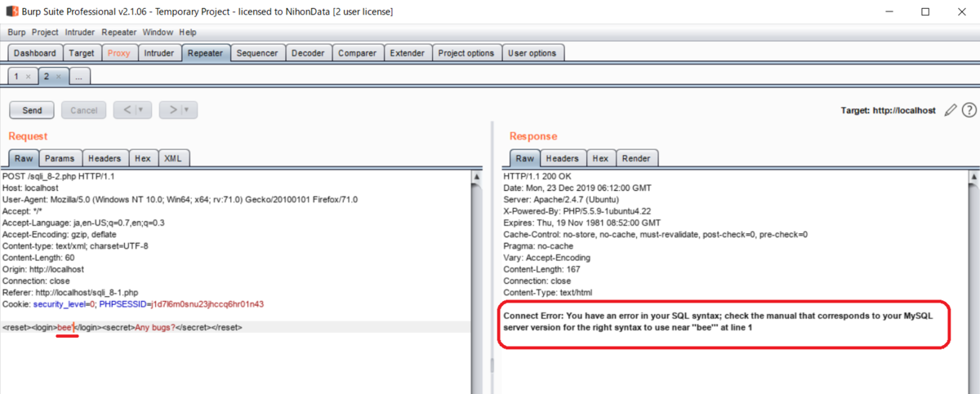Send the request with the Send button
The height and width of the screenshot is (394, 980).
click(x=32, y=110)
